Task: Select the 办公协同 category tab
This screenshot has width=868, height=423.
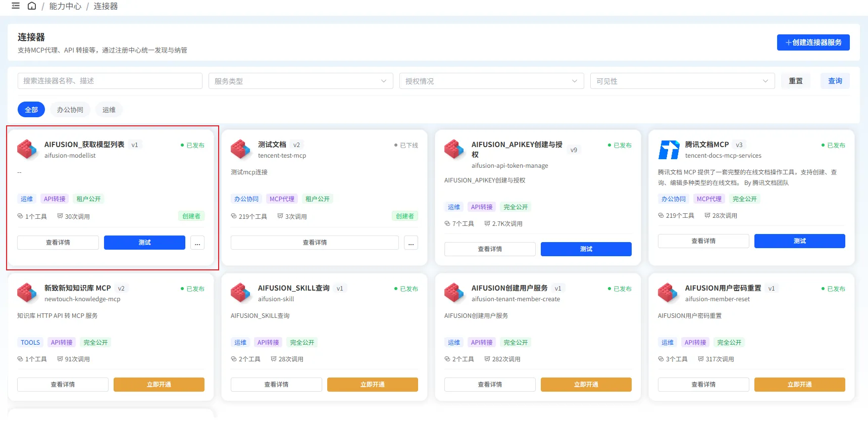Action: click(70, 110)
